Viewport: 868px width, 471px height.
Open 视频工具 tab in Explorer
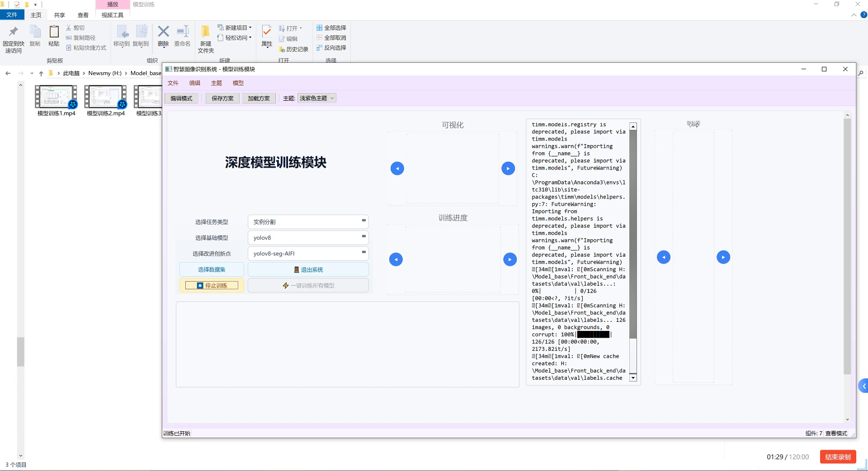click(x=113, y=15)
